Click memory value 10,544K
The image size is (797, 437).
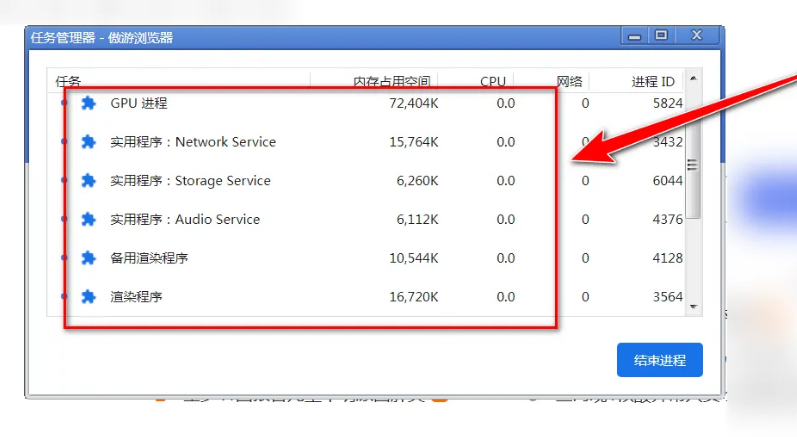click(413, 258)
